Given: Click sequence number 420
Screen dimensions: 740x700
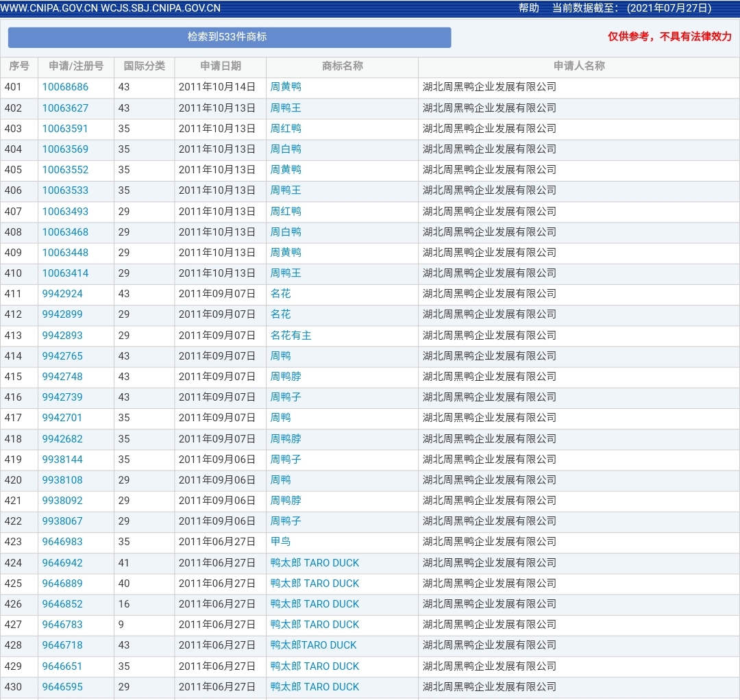Looking at the screenshot, I should click(13, 480).
